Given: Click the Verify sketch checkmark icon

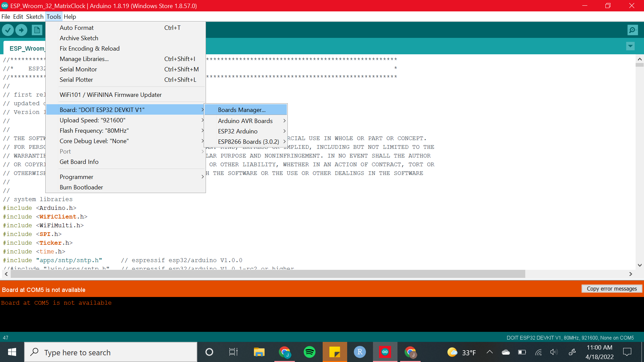Looking at the screenshot, I should (x=8, y=30).
